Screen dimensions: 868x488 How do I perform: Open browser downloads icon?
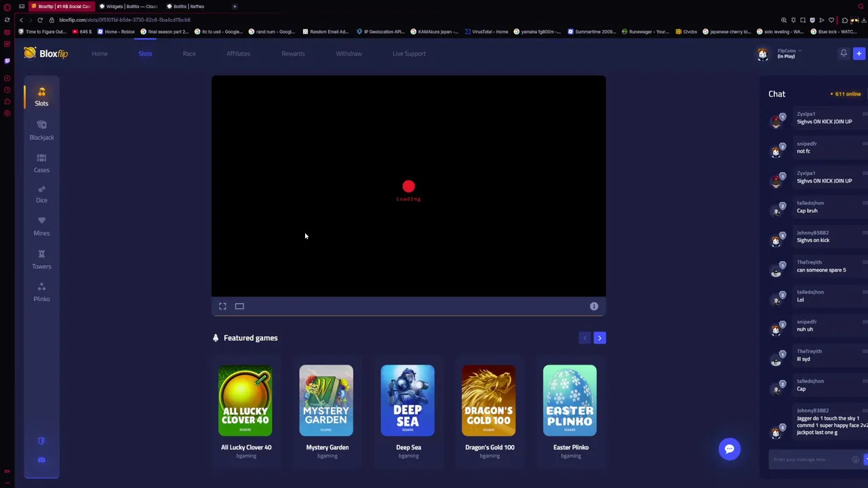tap(864, 20)
